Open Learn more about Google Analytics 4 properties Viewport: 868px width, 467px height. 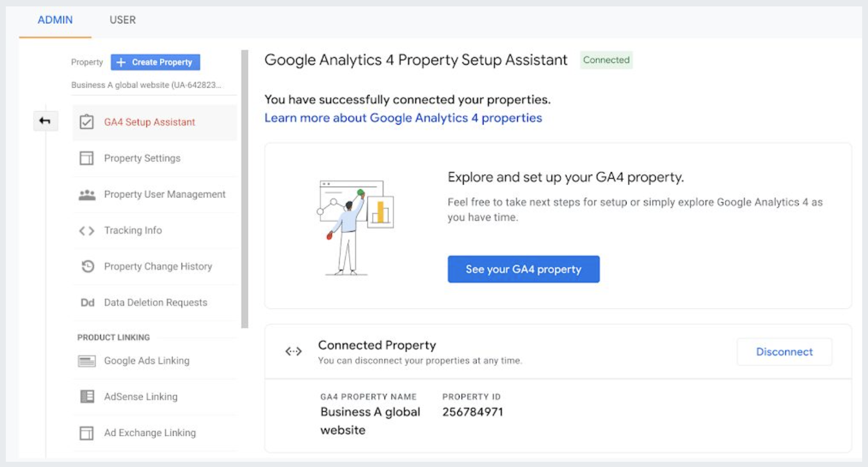(403, 118)
